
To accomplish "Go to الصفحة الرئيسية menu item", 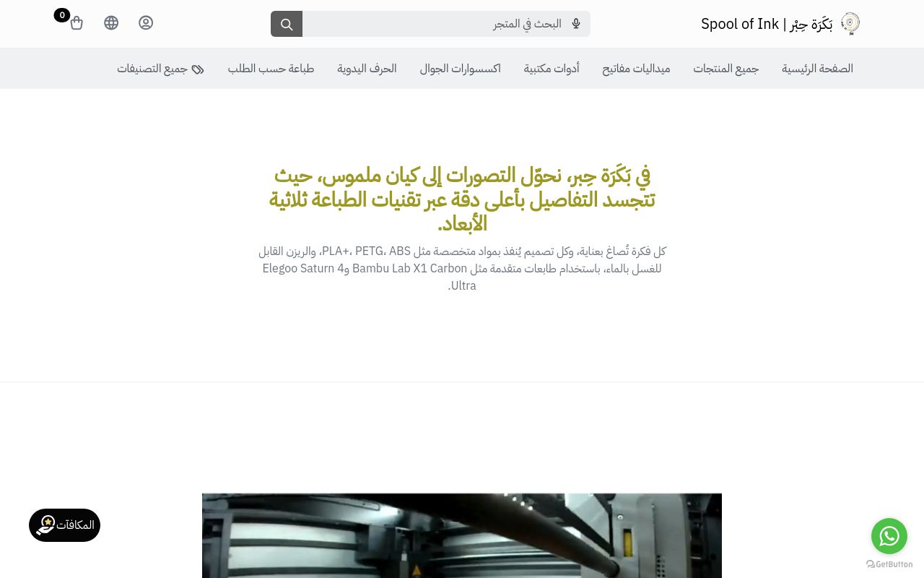I will tap(817, 69).
